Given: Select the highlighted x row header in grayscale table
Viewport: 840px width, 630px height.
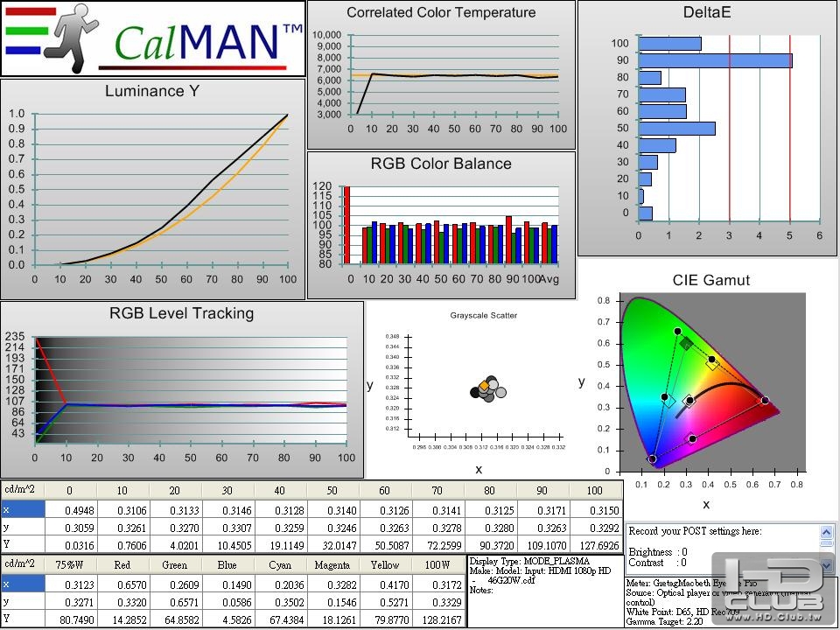Looking at the screenshot, I should 23,509.
